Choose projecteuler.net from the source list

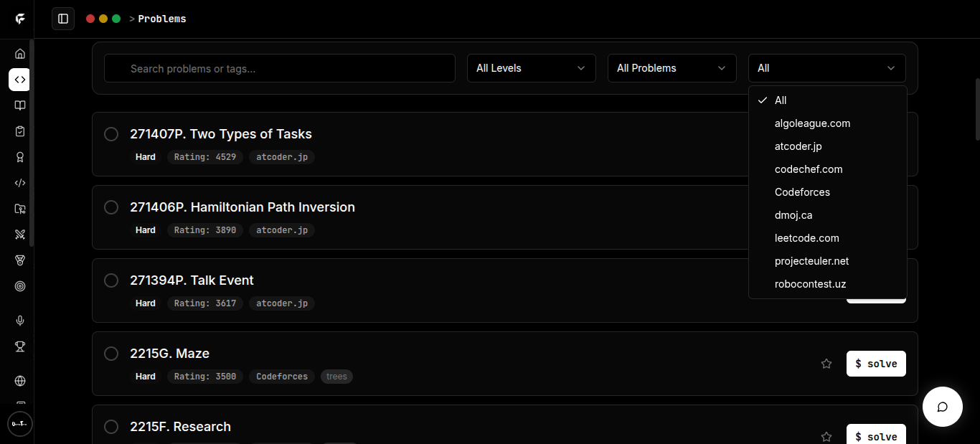(x=828, y=261)
